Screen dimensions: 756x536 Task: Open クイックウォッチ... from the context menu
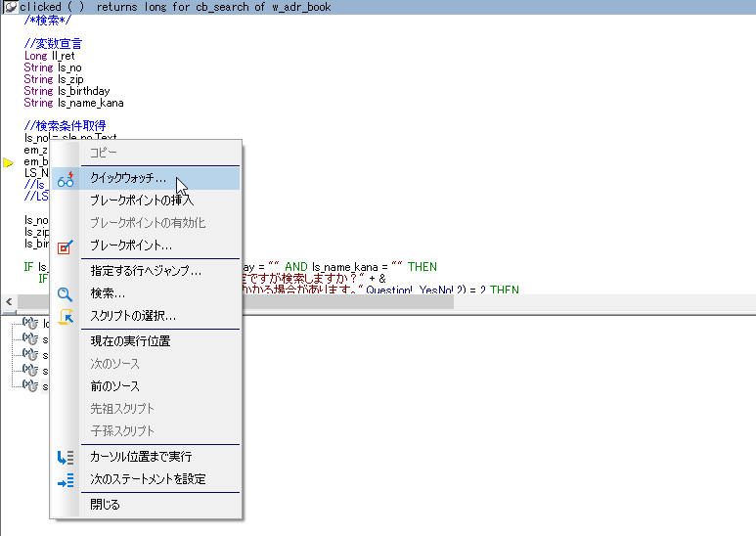click(128, 179)
